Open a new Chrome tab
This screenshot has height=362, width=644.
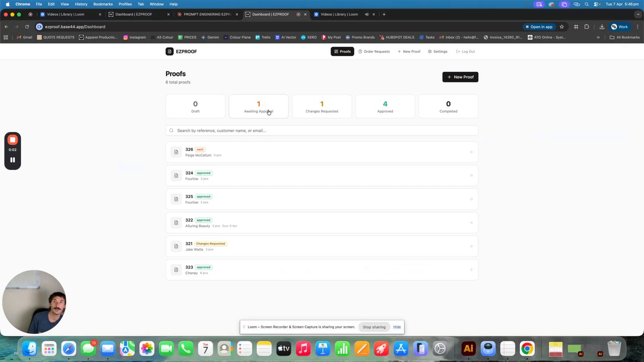pyautogui.click(x=384, y=14)
